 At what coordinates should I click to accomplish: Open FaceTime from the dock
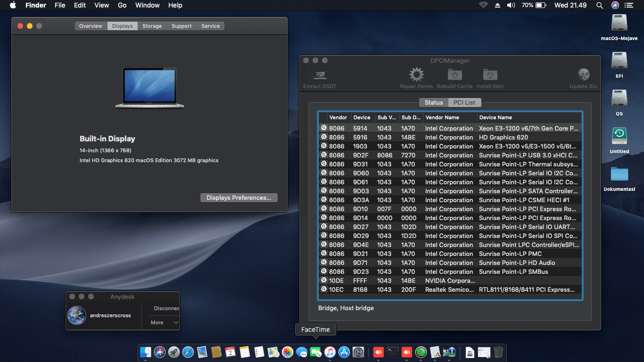pyautogui.click(x=315, y=352)
